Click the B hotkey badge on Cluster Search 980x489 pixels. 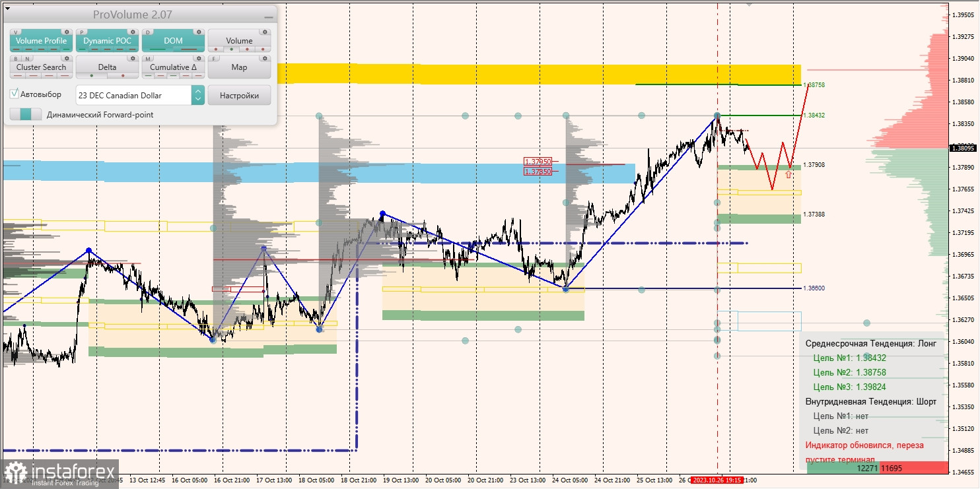pos(16,58)
